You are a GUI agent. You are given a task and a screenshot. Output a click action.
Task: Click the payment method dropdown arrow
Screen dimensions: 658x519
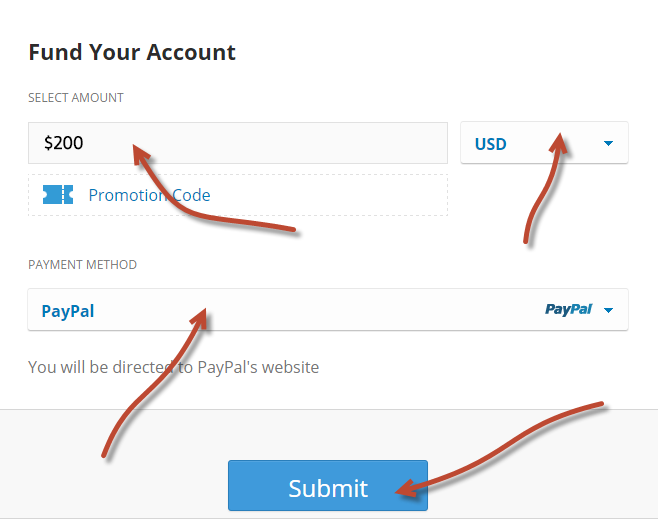[608, 310]
